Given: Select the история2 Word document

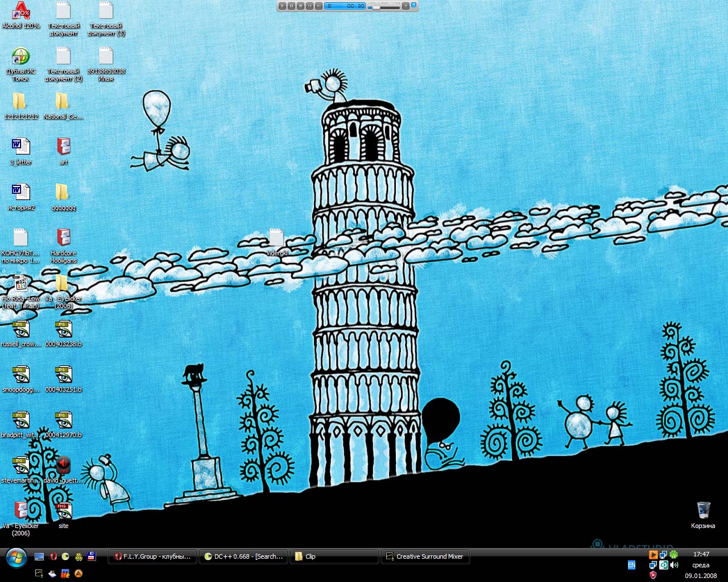Looking at the screenshot, I should 21,197.
